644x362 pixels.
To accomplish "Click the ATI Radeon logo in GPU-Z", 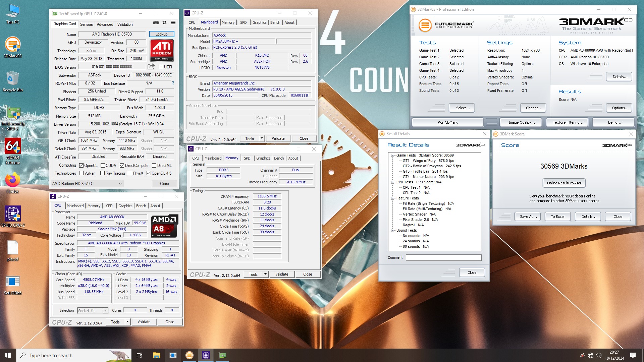I will click(x=162, y=50).
